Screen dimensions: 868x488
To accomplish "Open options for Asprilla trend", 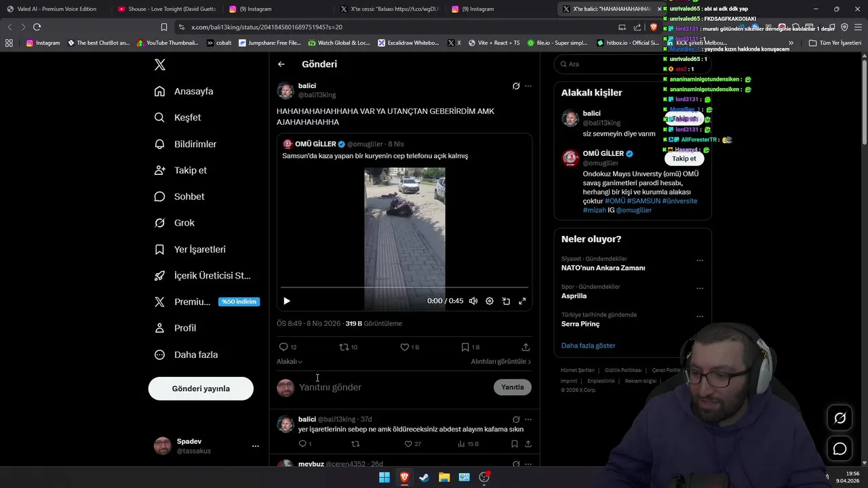I will [x=700, y=288].
